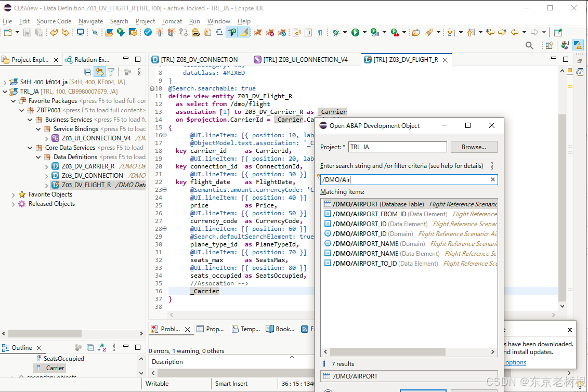
Task: Open SAP GUI with the monitor icon
Action: pos(80,33)
